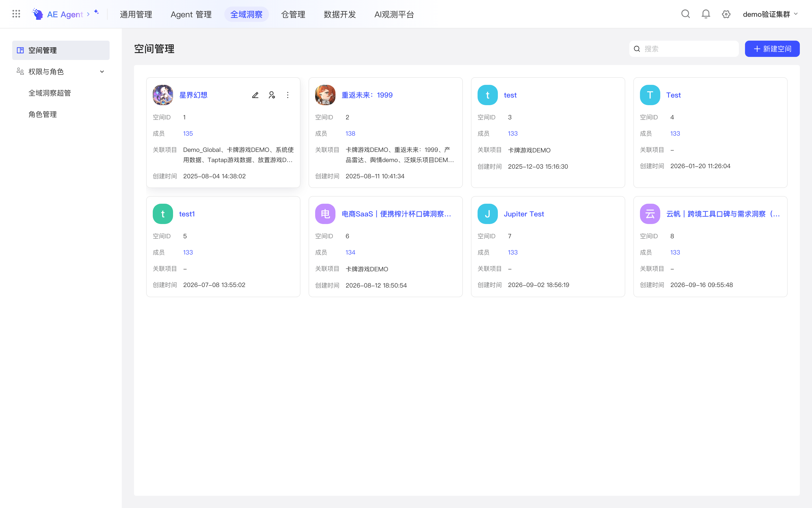The image size is (812, 508).
Task: Edit the 星界幻想 space with pencil icon
Action: click(x=255, y=95)
